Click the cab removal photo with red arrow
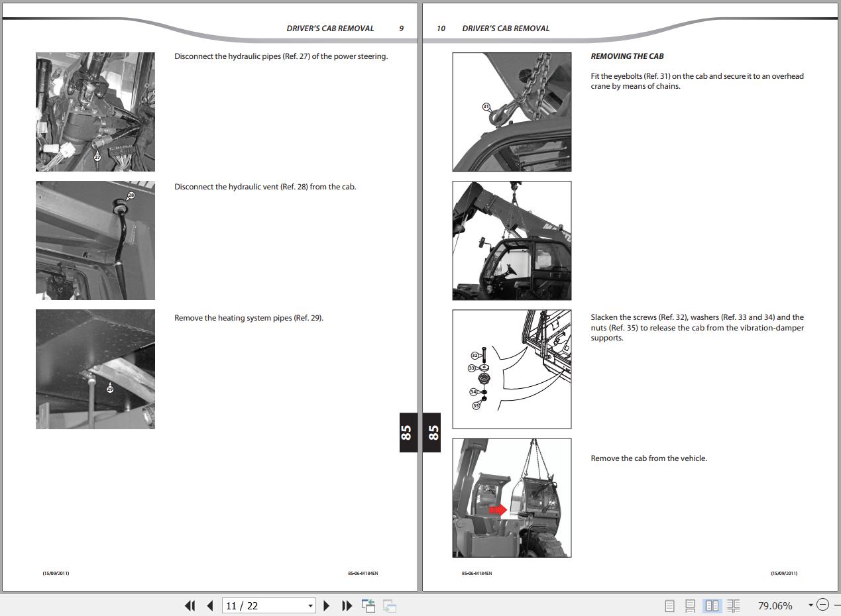Viewport: 841px width, 616px height. (x=512, y=497)
